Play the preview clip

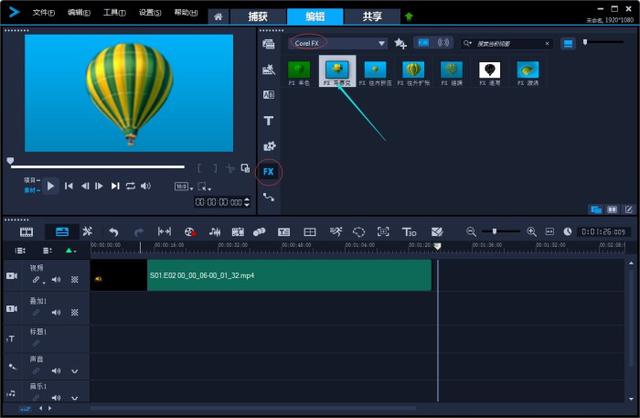(51, 186)
